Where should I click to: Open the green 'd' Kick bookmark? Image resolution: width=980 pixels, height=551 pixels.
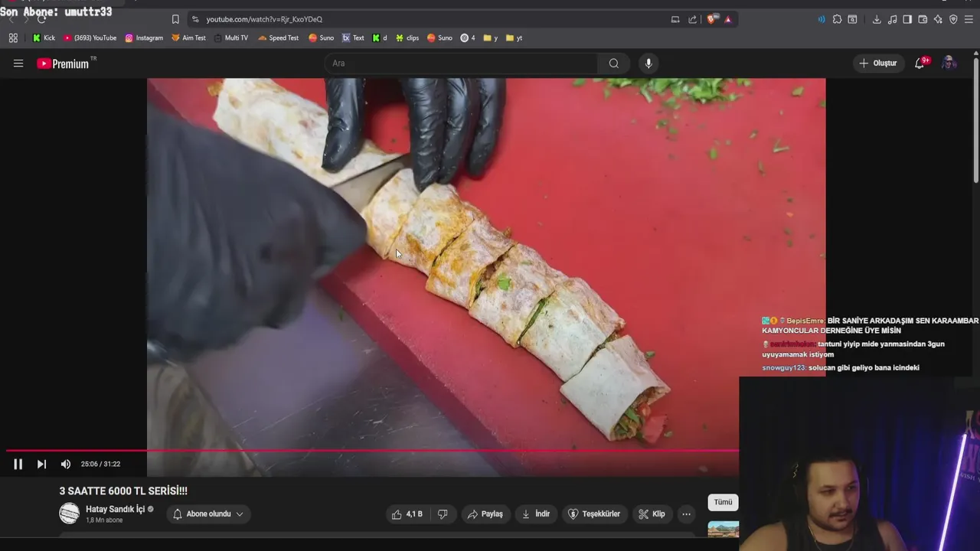coord(380,37)
